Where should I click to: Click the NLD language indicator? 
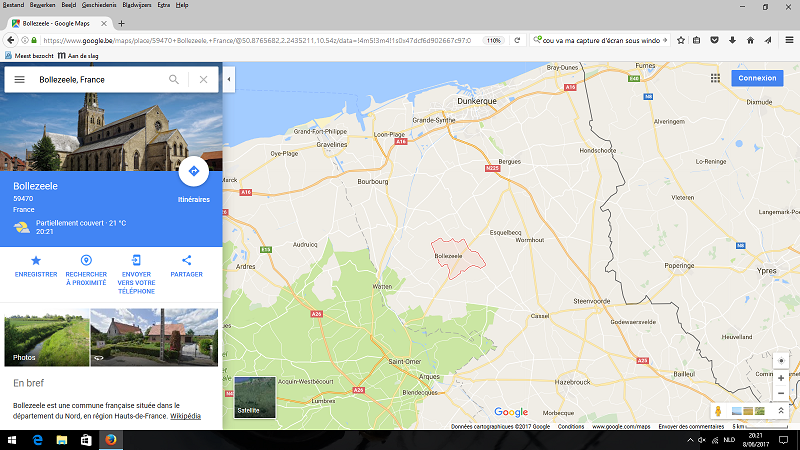(x=729, y=440)
